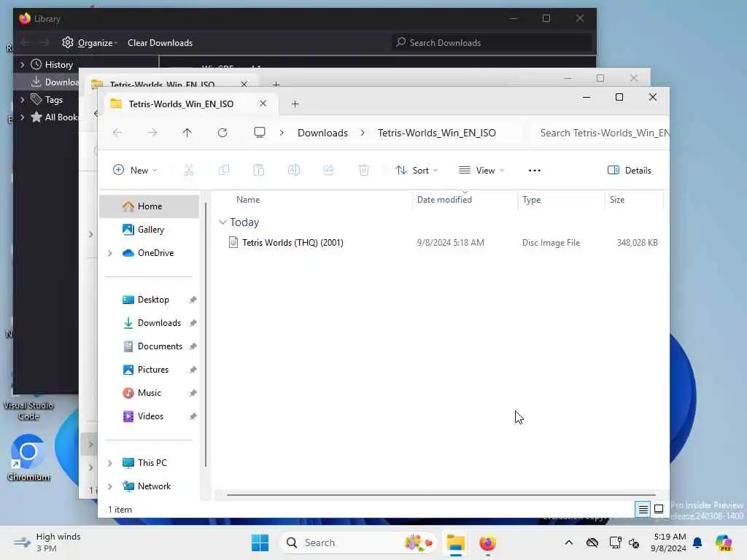Expand OneDrive in navigation pane
Image resolution: width=747 pixels, height=560 pixels.
(109, 253)
